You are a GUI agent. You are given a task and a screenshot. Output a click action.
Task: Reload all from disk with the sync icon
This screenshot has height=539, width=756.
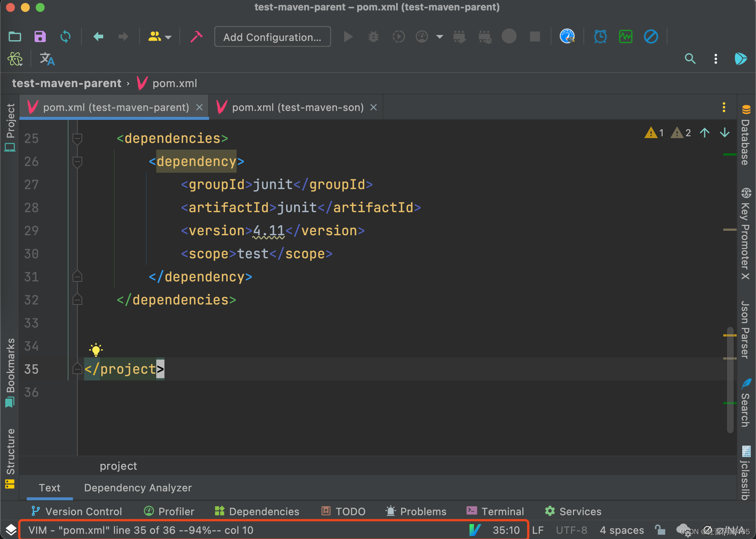65,36
